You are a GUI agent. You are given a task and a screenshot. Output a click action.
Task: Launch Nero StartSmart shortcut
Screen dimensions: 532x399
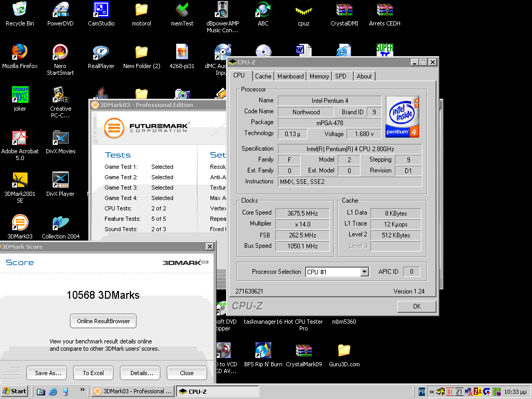point(60,52)
